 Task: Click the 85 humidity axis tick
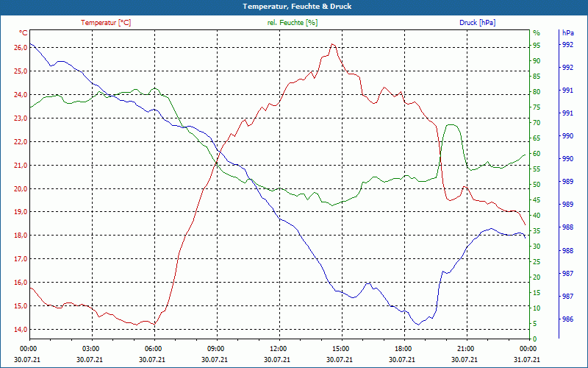(x=537, y=77)
